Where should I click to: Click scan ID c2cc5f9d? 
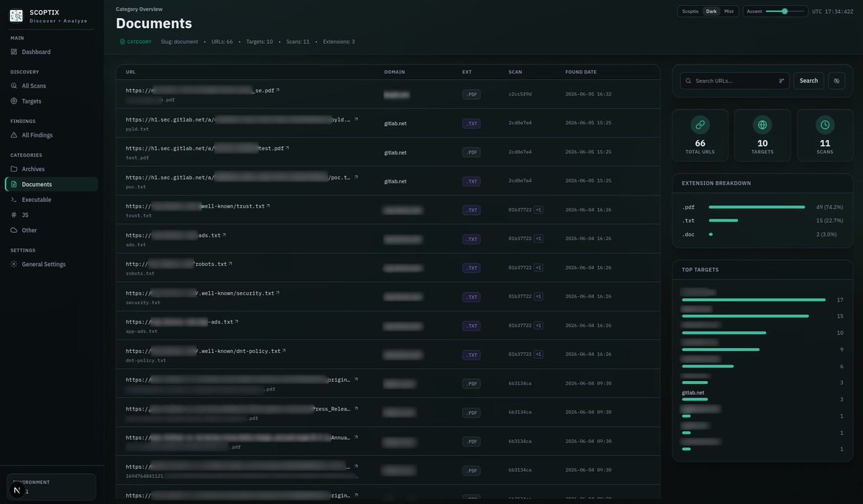(520, 94)
